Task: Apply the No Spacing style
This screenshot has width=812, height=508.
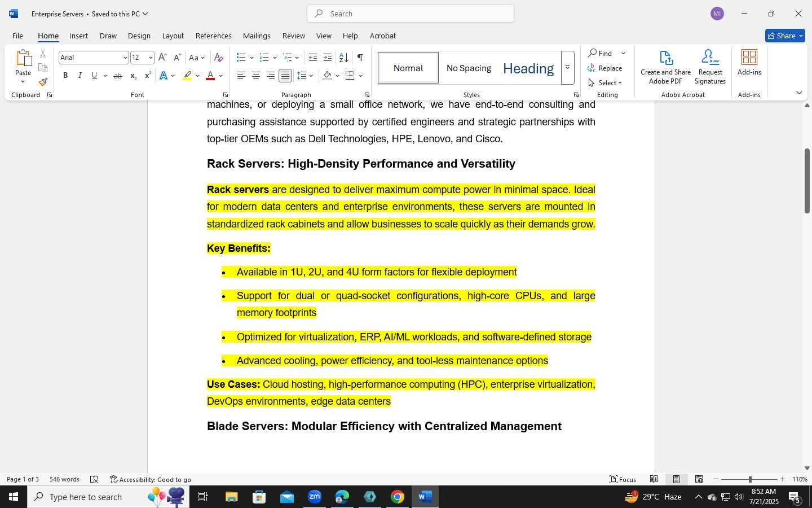Action: pyautogui.click(x=469, y=68)
